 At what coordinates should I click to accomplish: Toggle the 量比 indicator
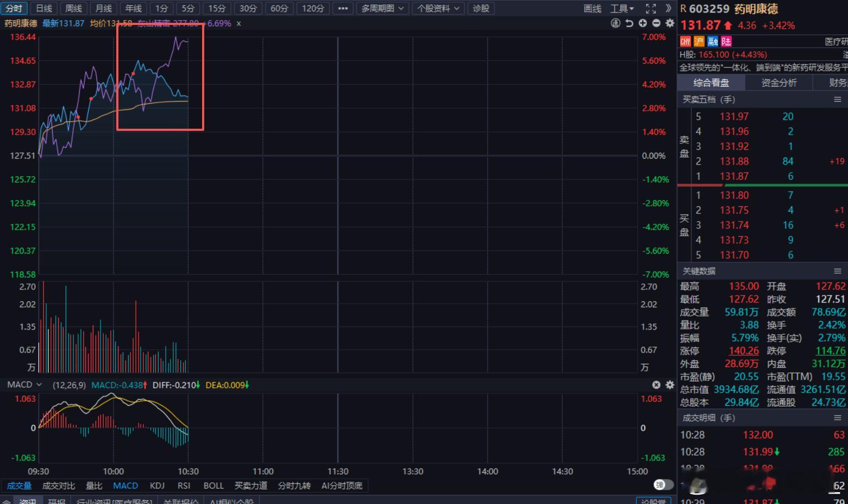pos(94,486)
